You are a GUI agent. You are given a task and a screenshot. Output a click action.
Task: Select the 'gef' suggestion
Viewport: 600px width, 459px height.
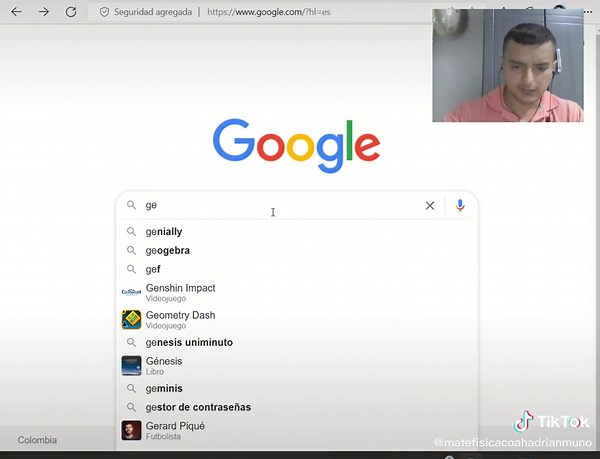tap(297, 269)
